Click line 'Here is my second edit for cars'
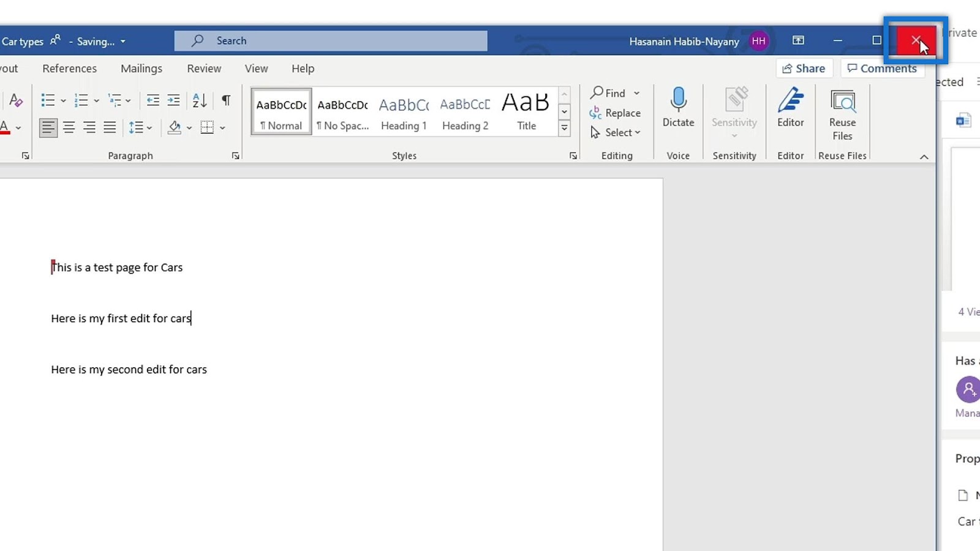The image size is (980, 551). pos(129,370)
